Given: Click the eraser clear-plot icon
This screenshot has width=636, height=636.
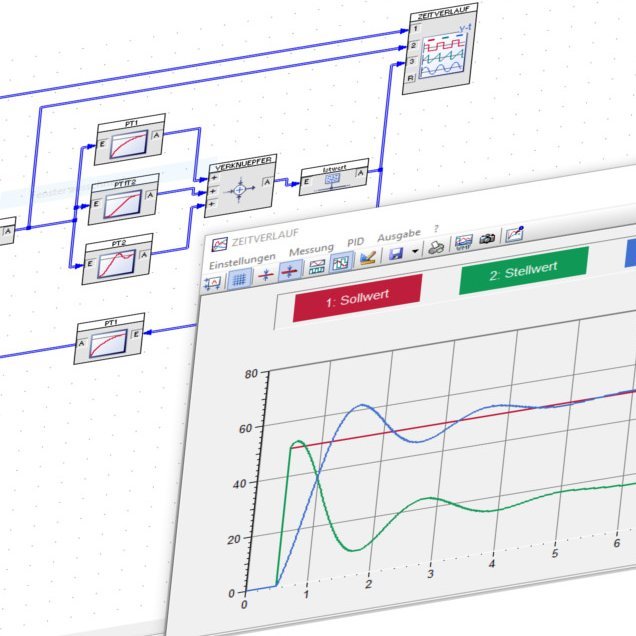Looking at the screenshot, I should 367,258.
